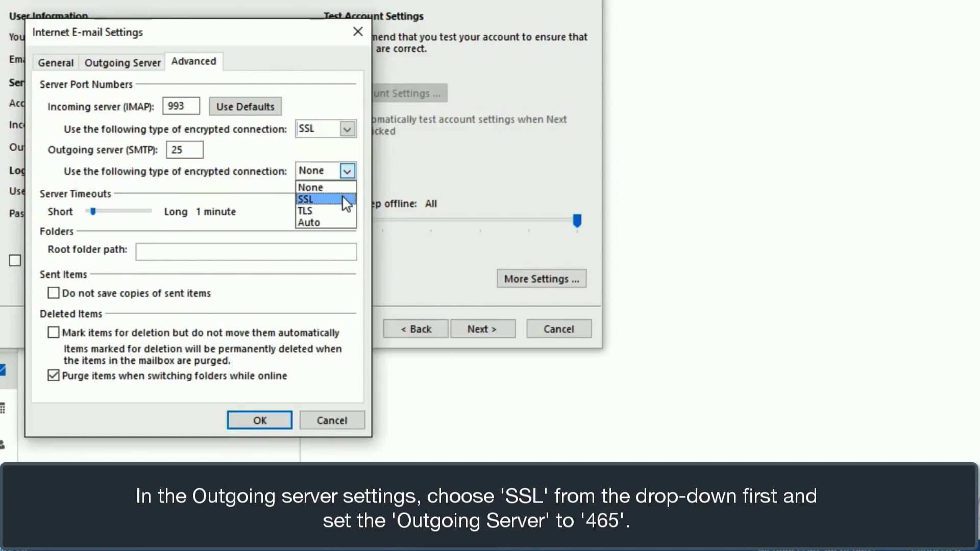Click the Root folder path field

click(x=246, y=252)
